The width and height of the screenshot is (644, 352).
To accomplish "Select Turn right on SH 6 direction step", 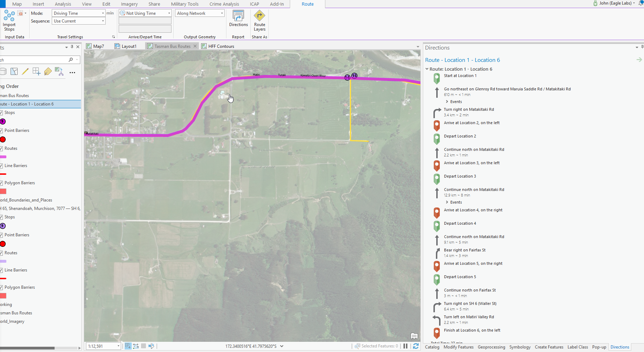I will point(470,303).
